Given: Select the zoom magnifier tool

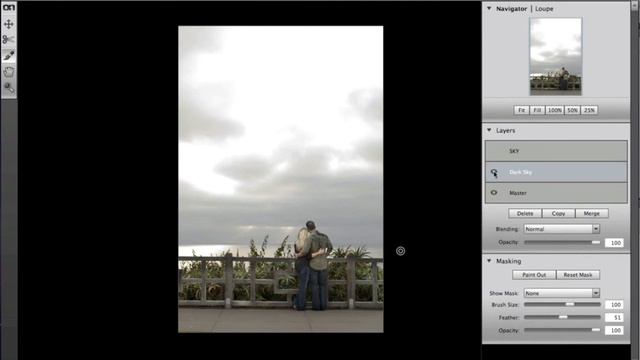Looking at the screenshot, I should [x=9, y=88].
